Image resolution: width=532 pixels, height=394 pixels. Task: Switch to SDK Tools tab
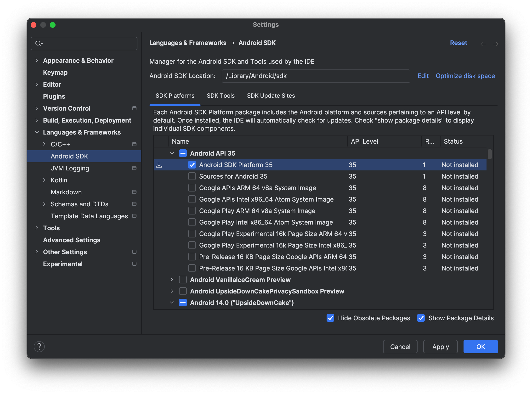[x=221, y=96]
